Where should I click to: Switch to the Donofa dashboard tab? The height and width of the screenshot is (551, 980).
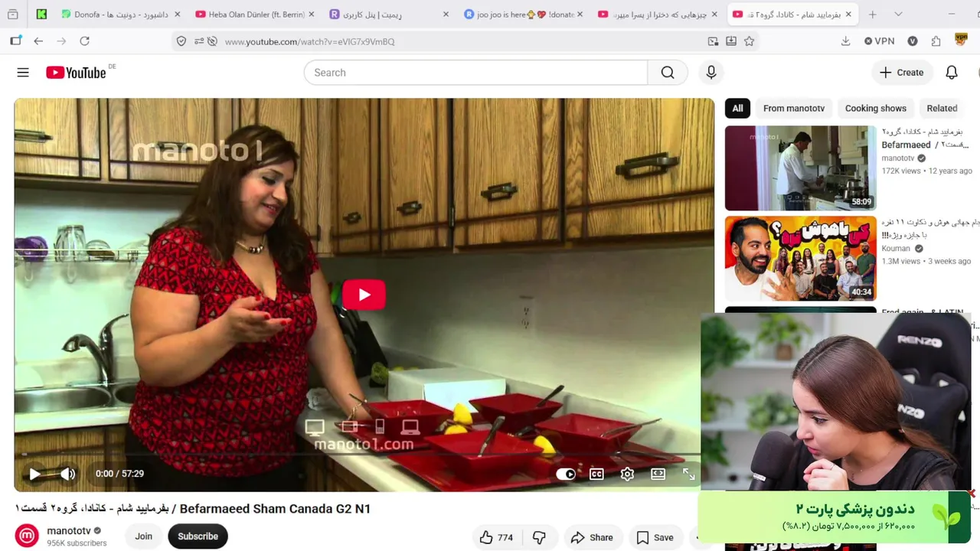[119, 14]
